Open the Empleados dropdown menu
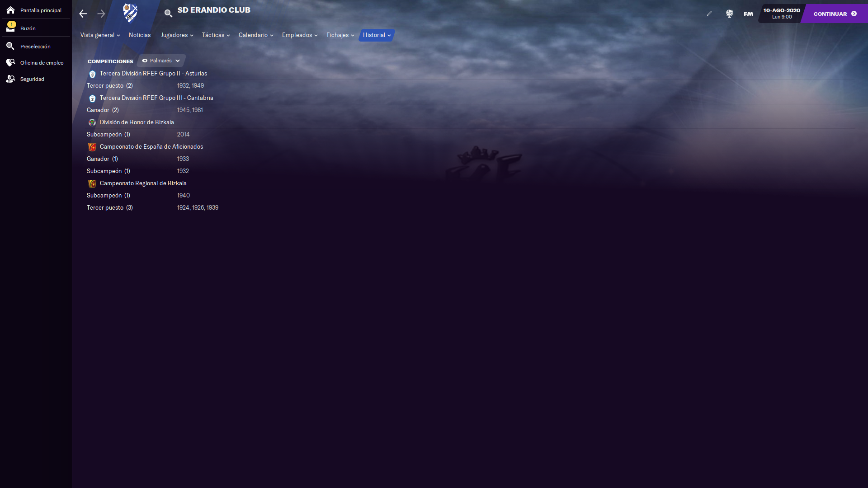Screen dimensions: 868x488 (x=300, y=35)
